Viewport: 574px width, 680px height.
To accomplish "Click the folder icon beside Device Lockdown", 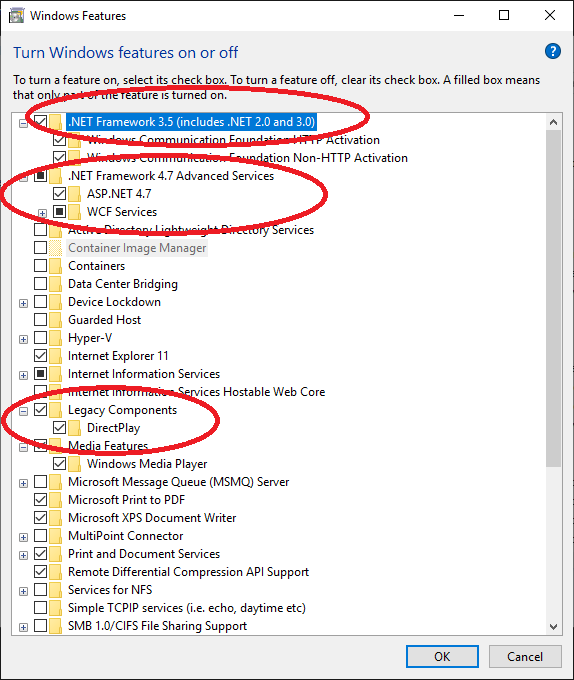I will [55, 302].
